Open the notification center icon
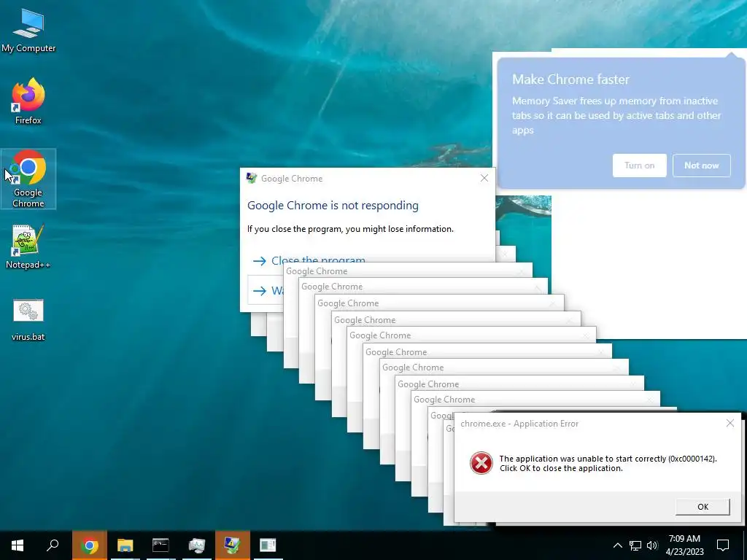 point(723,545)
